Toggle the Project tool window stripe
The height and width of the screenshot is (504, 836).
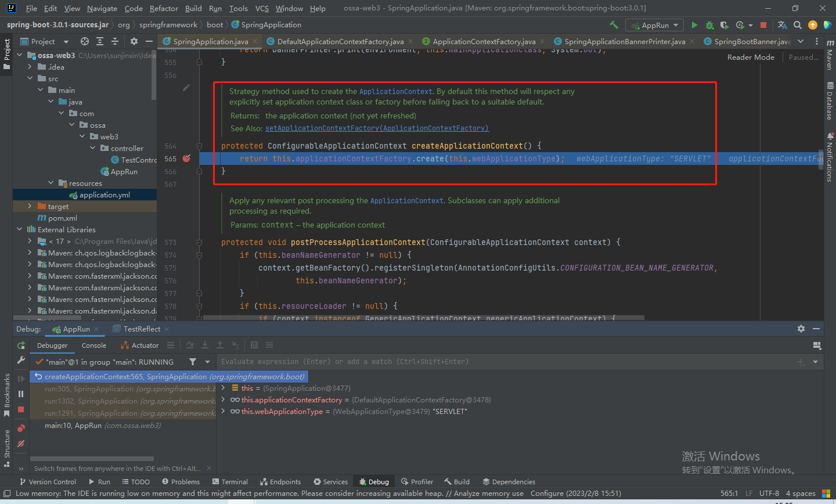pos(7,54)
